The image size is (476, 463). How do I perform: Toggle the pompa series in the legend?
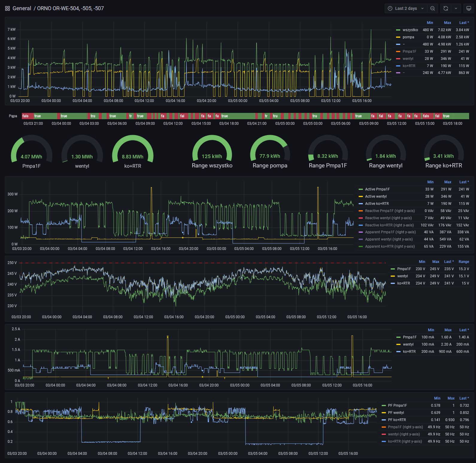click(408, 37)
